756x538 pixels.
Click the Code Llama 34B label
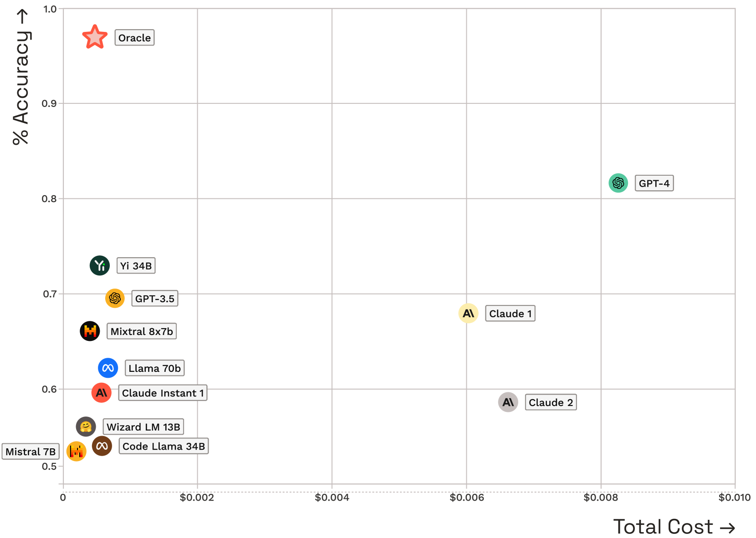pyautogui.click(x=163, y=446)
